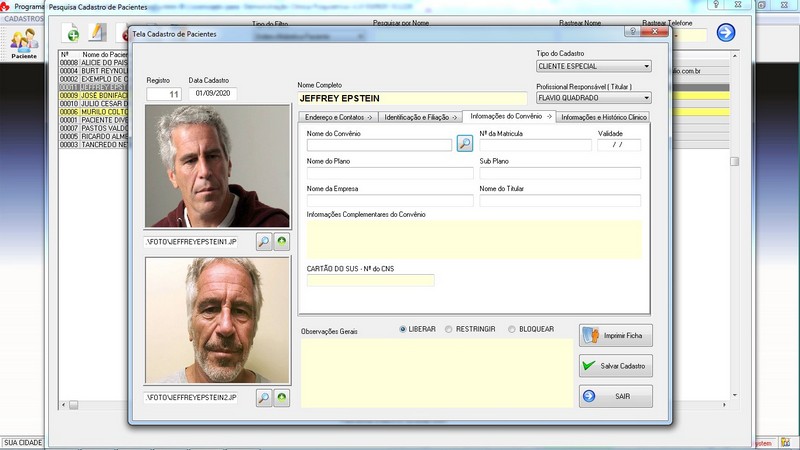
Task: Click the Nome do Plano field
Action: click(x=390, y=172)
